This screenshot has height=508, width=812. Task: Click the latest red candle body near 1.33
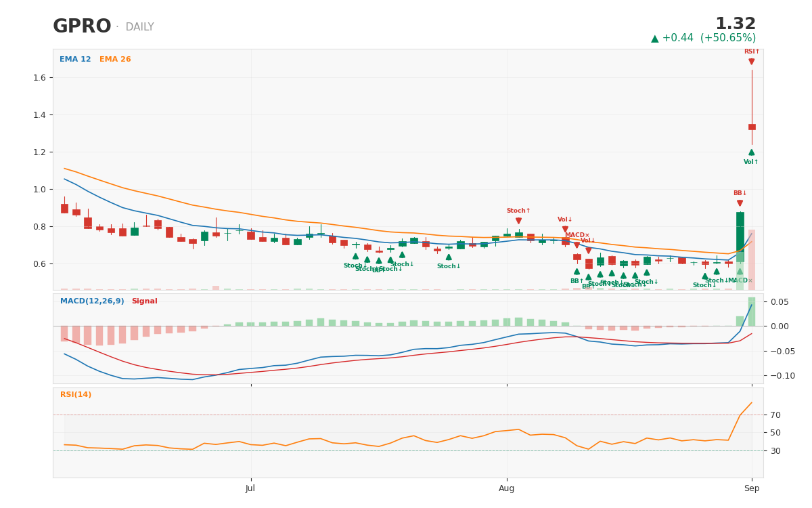click(x=751, y=127)
